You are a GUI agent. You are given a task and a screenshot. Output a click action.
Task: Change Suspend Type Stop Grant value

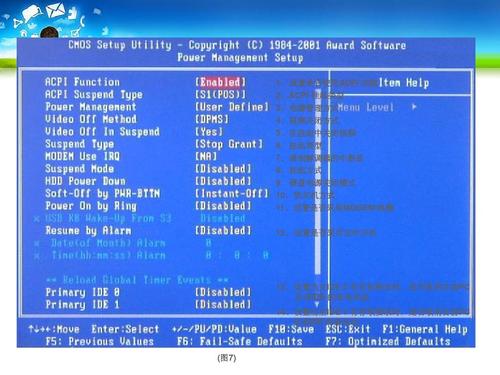[229, 144]
